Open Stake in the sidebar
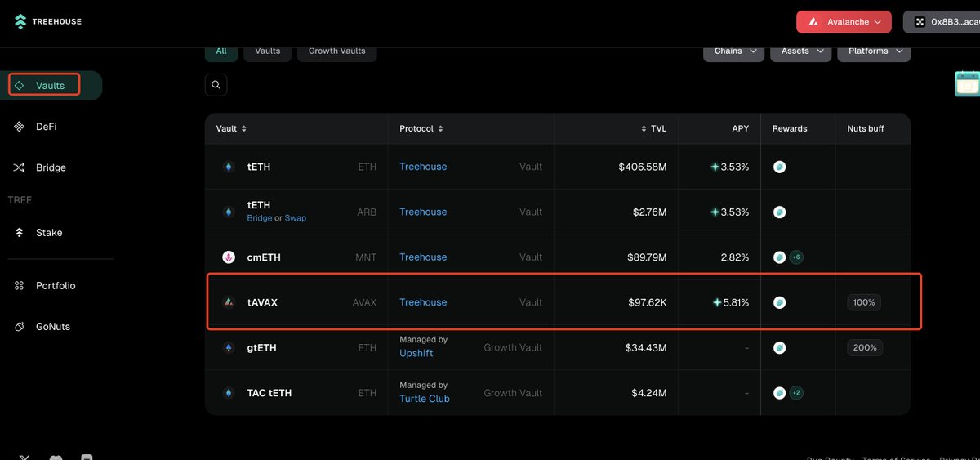This screenshot has width=980, height=460. pos(49,233)
